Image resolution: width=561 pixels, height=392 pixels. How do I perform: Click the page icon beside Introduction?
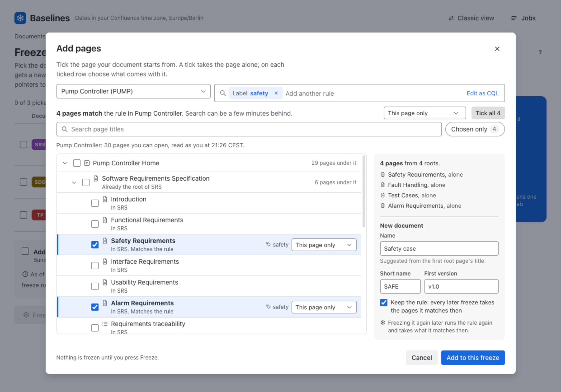(105, 199)
